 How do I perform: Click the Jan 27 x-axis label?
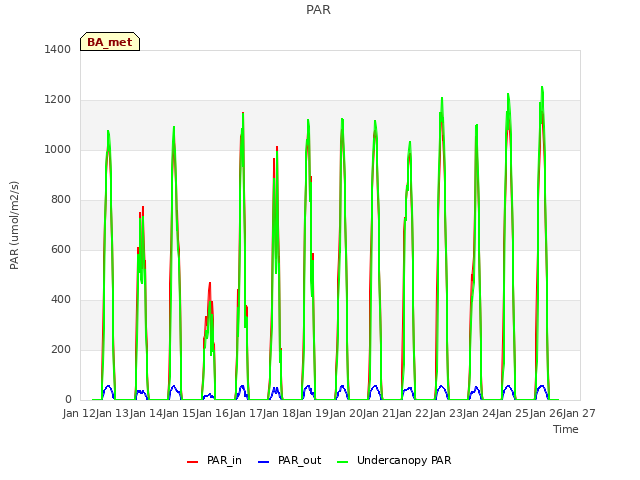(579, 413)
